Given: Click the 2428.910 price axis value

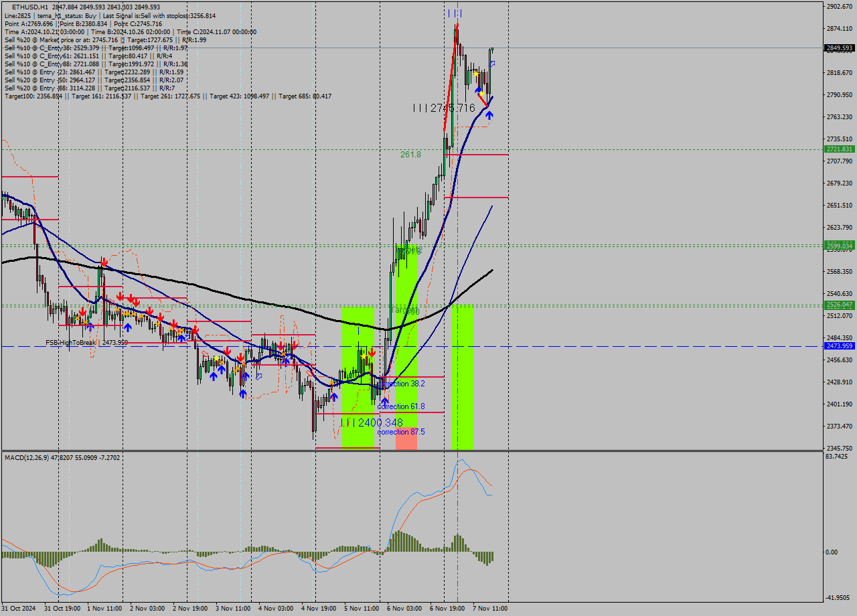Looking at the screenshot, I should click(x=839, y=382).
